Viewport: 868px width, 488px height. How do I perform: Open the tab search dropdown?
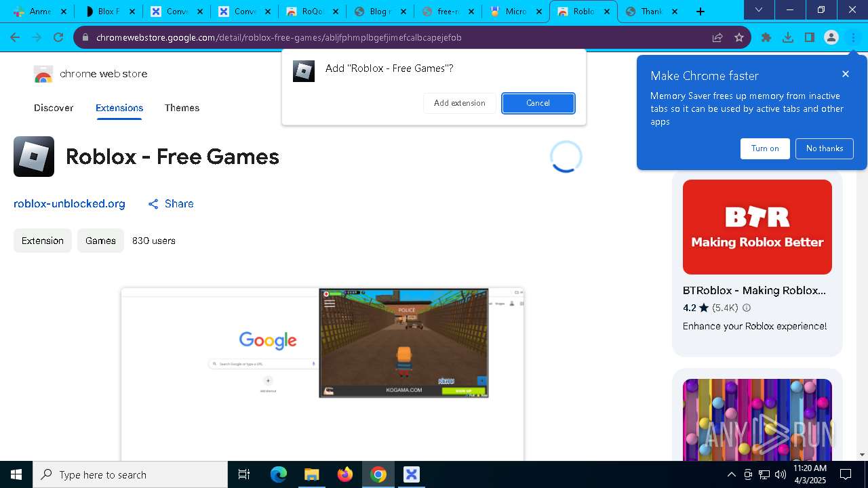click(x=759, y=9)
